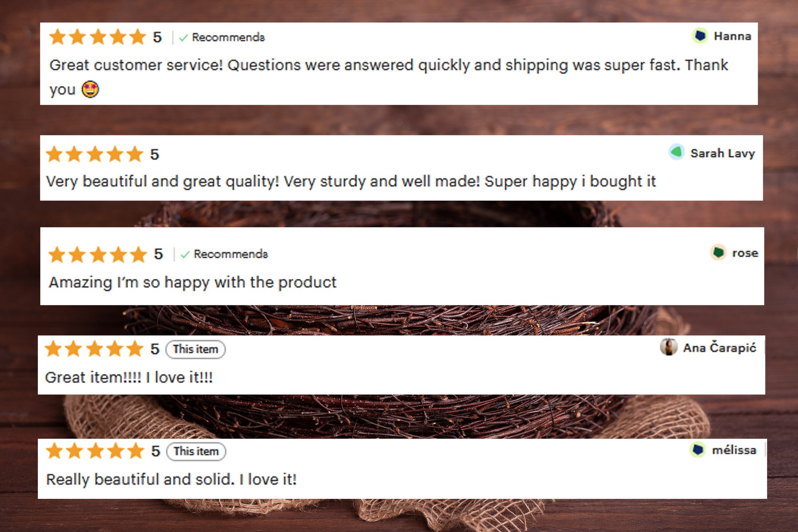Viewport: 798px width, 532px height.
Task: Click the 'This item' badge on Ana's review
Action: click(x=196, y=349)
